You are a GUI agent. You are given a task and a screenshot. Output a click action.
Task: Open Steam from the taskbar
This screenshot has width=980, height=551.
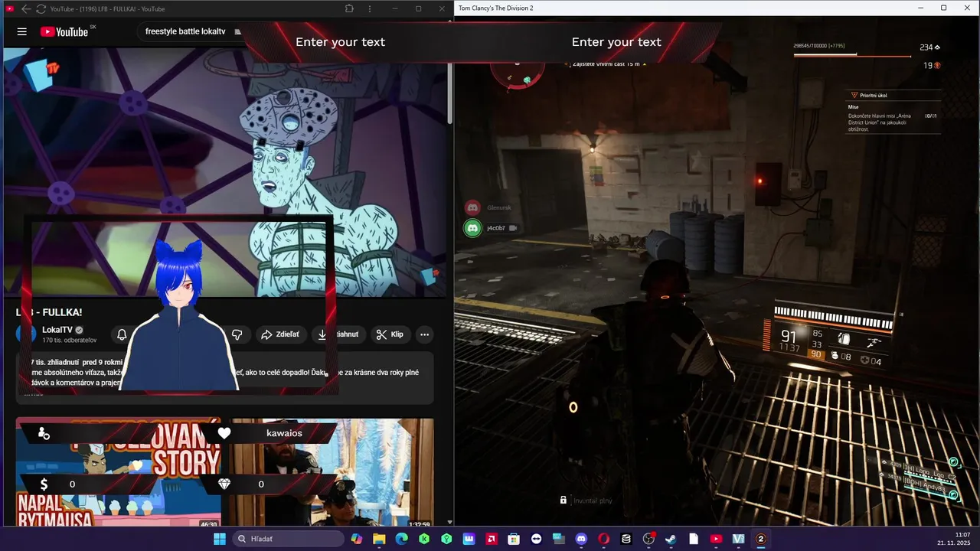coord(671,539)
